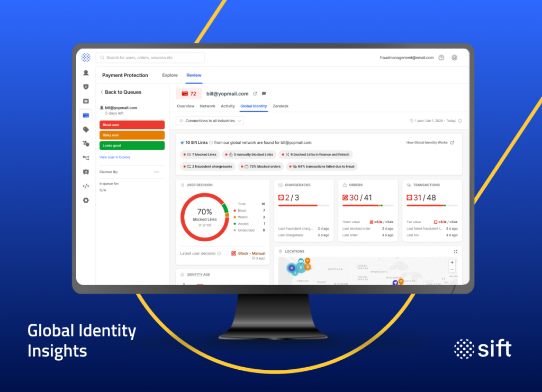
Task: Zoom out on the Locations map
Action: 452,269
